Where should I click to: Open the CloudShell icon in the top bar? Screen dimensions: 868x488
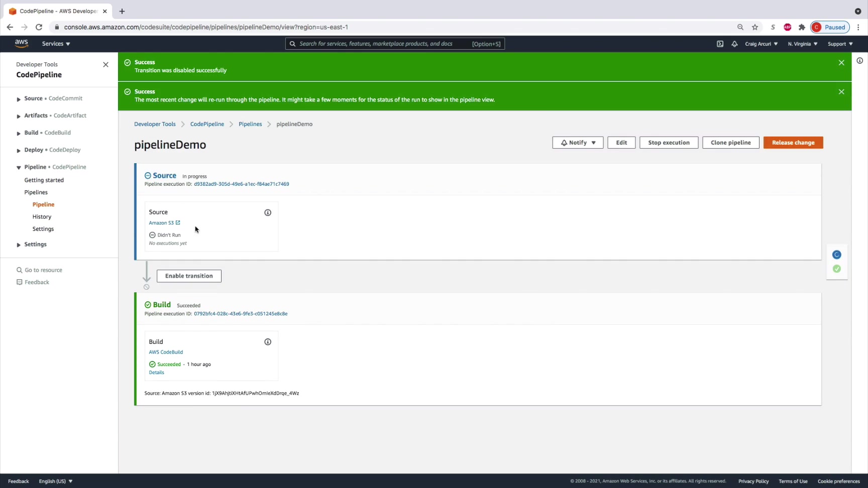click(720, 44)
